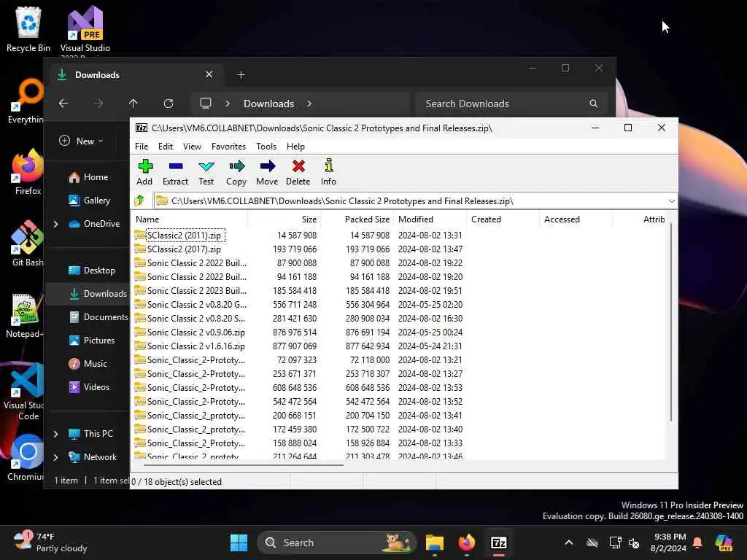
Task: Open Desktop in Explorer sidebar
Action: pos(92,271)
